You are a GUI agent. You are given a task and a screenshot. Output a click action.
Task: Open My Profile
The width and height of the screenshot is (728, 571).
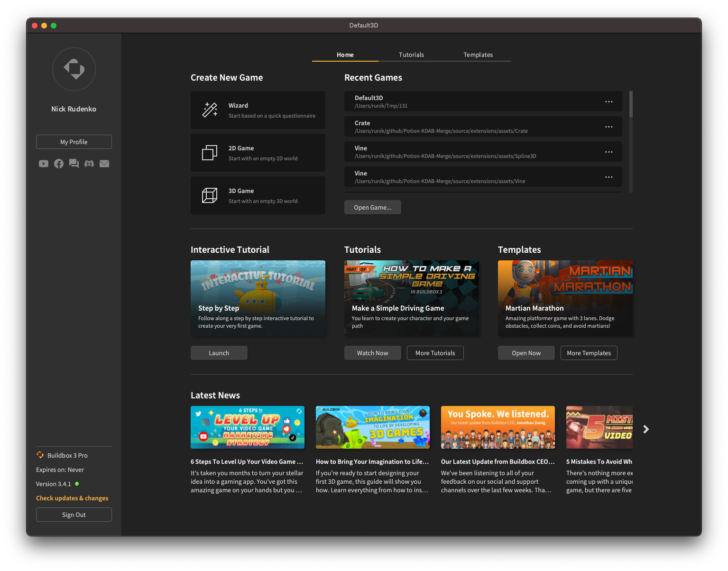pos(74,142)
